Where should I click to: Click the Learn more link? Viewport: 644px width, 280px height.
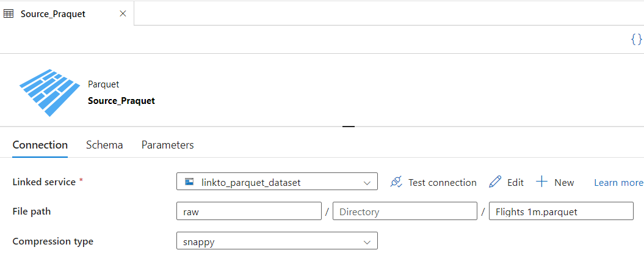pos(618,182)
